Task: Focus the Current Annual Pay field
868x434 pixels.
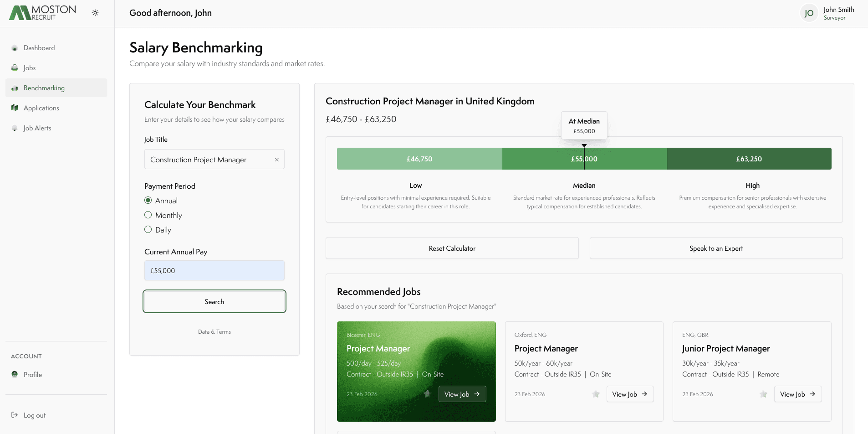Action: coord(214,270)
